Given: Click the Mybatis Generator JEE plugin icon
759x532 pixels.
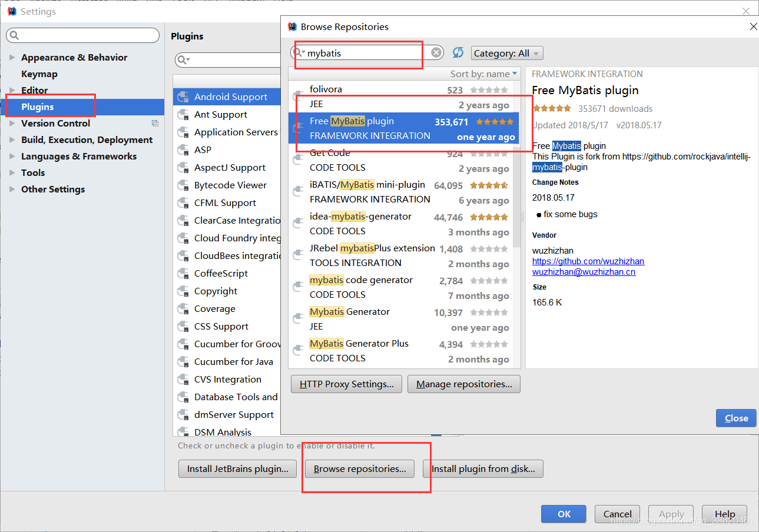Looking at the screenshot, I should click(x=298, y=319).
